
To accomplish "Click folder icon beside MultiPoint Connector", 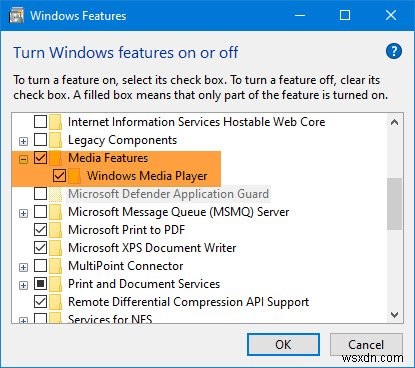I will coord(55,266).
